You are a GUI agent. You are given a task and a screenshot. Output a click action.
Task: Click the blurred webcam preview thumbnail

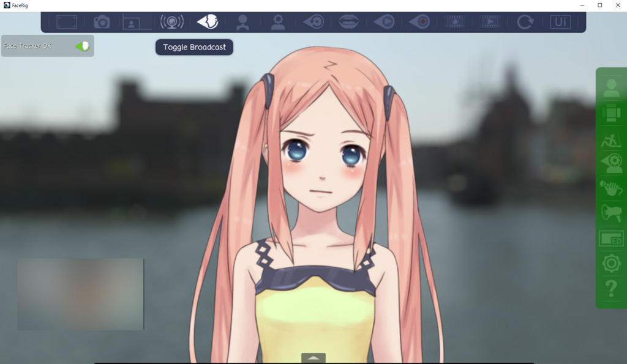pyautogui.click(x=80, y=294)
